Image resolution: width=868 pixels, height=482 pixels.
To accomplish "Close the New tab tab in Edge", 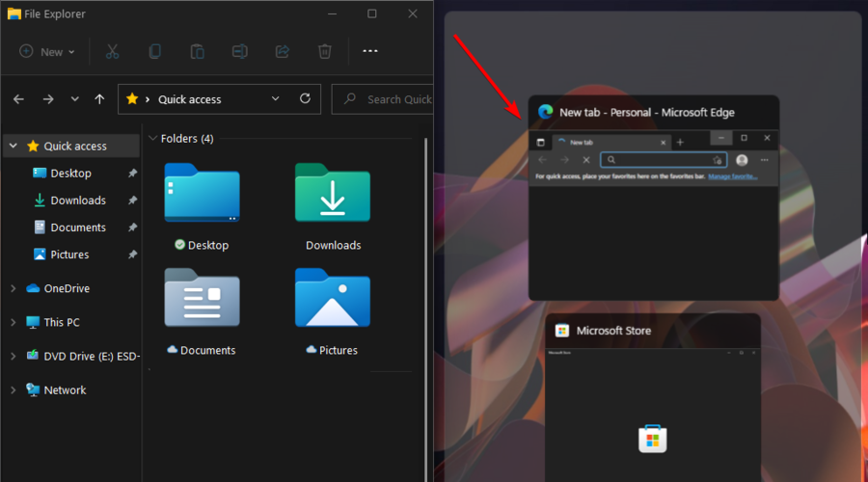I will pos(664,143).
